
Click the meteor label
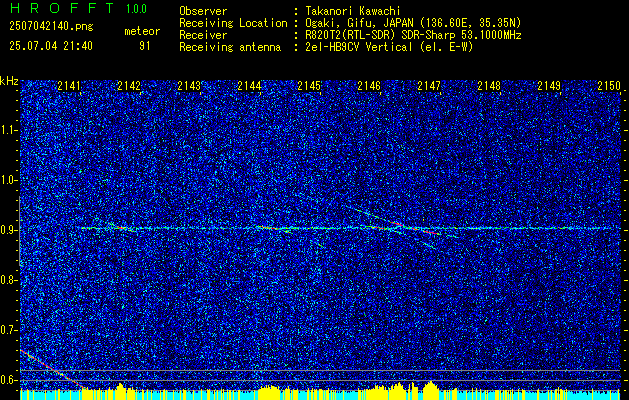click(x=142, y=31)
